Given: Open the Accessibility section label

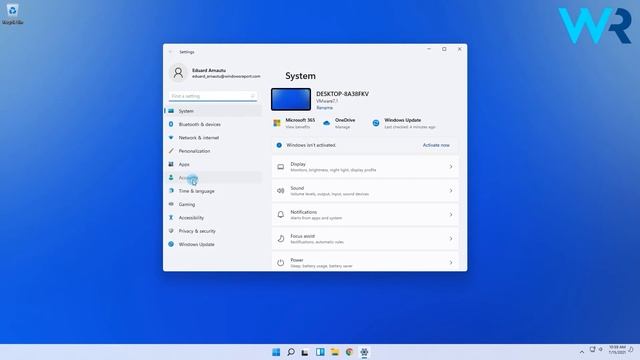Looking at the screenshot, I should 191,218.
